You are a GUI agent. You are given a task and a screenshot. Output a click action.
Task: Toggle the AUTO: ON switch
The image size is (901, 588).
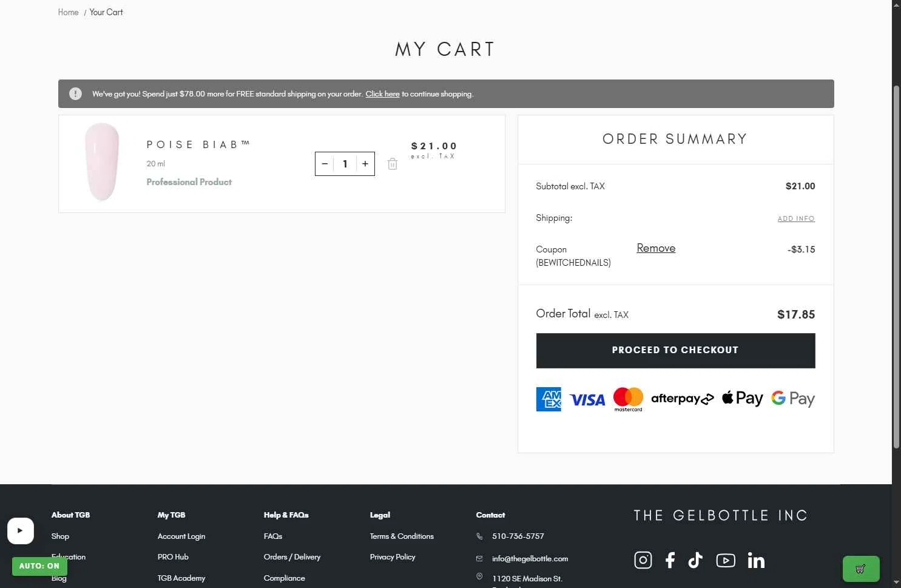tap(39, 566)
